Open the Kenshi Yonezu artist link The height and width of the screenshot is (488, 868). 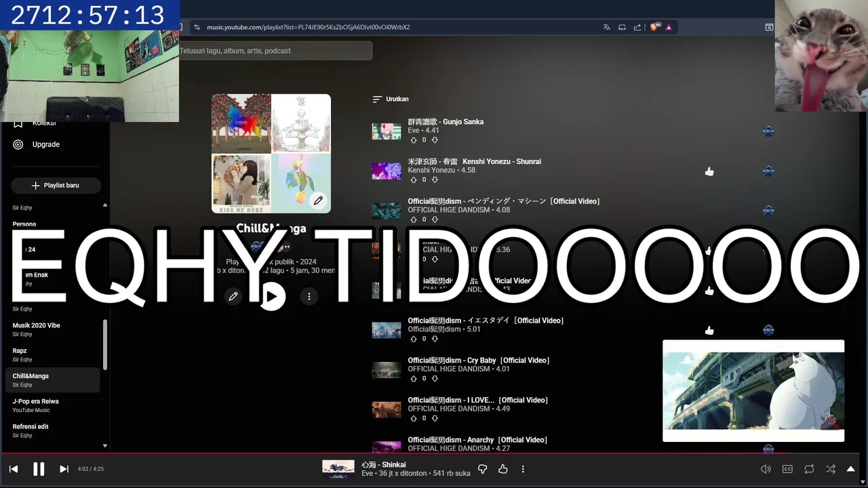pos(431,170)
